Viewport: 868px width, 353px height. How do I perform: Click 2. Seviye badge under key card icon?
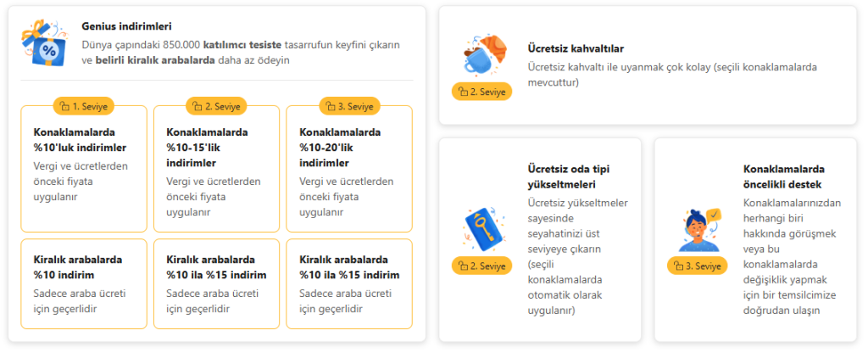(x=482, y=266)
